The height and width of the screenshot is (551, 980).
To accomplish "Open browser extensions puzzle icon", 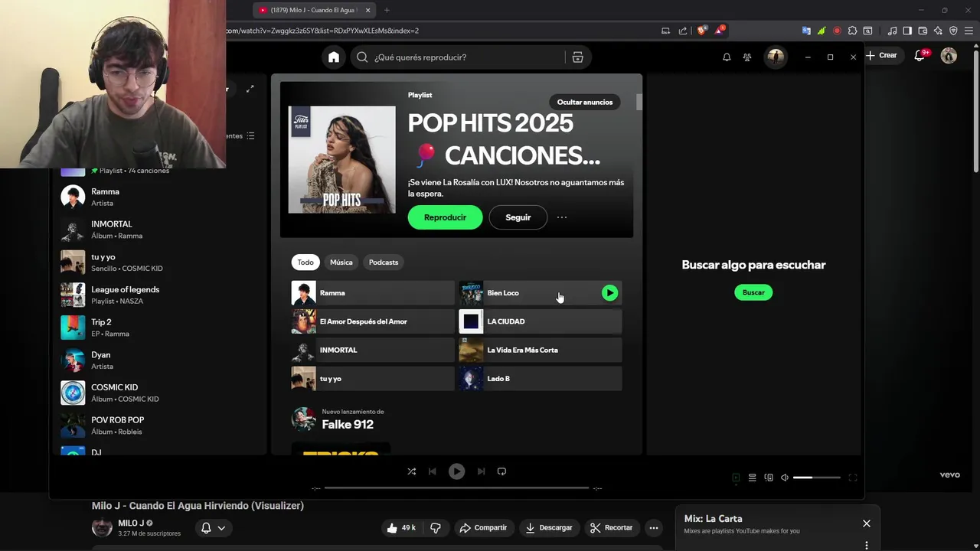I will [852, 31].
